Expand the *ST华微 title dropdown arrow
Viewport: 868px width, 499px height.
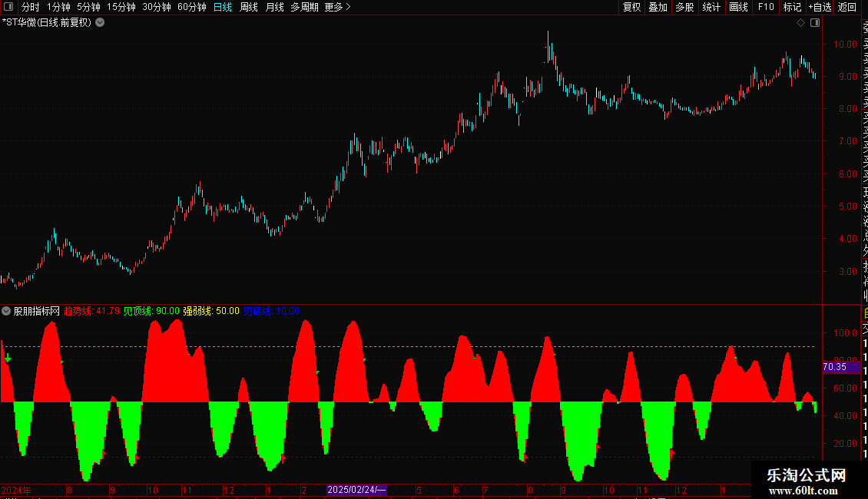(x=100, y=23)
